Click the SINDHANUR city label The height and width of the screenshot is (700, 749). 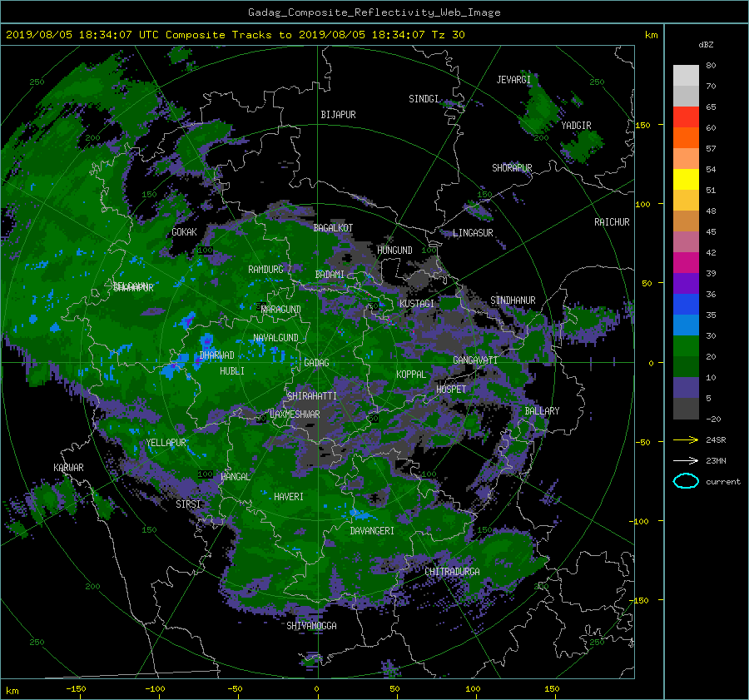point(513,300)
